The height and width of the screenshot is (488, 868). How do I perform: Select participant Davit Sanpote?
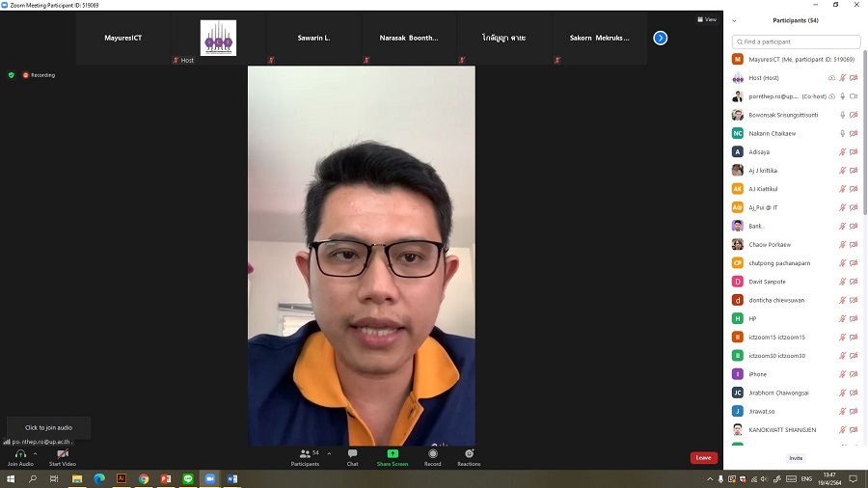tap(796, 282)
